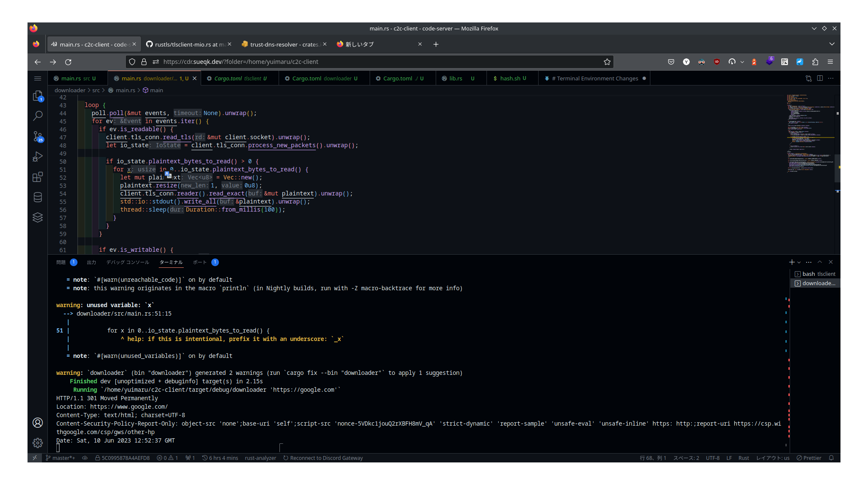Bookmark this page with the star icon

click(607, 62)
